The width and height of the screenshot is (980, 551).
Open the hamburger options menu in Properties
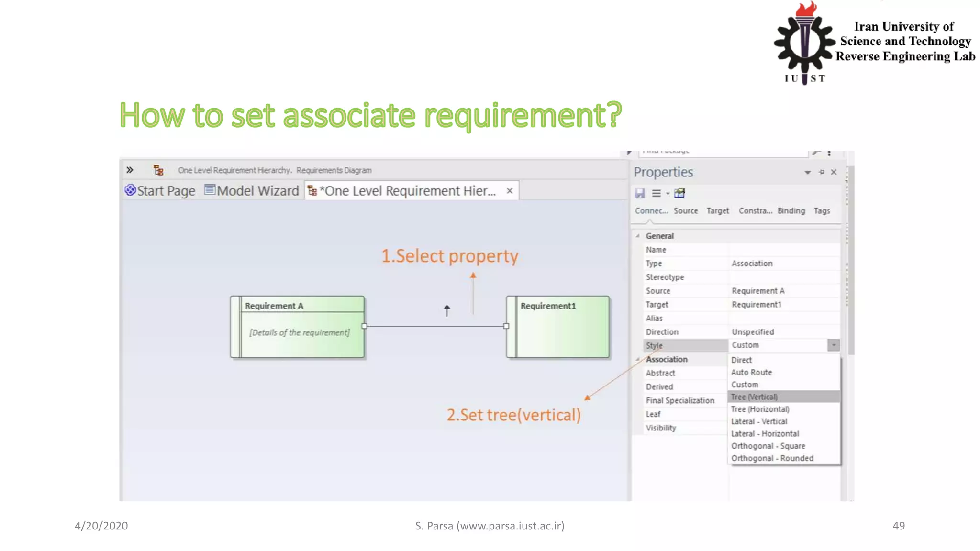click(x=656, y=193)
